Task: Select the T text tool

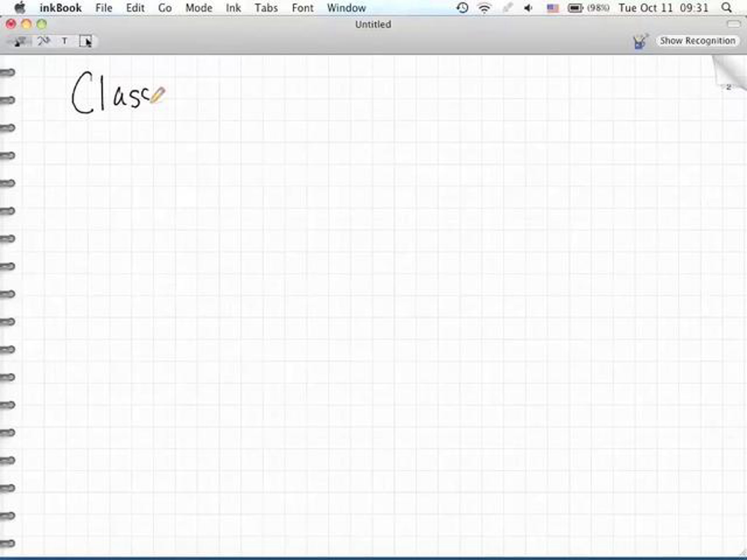Action: click(x=64, y=41)
